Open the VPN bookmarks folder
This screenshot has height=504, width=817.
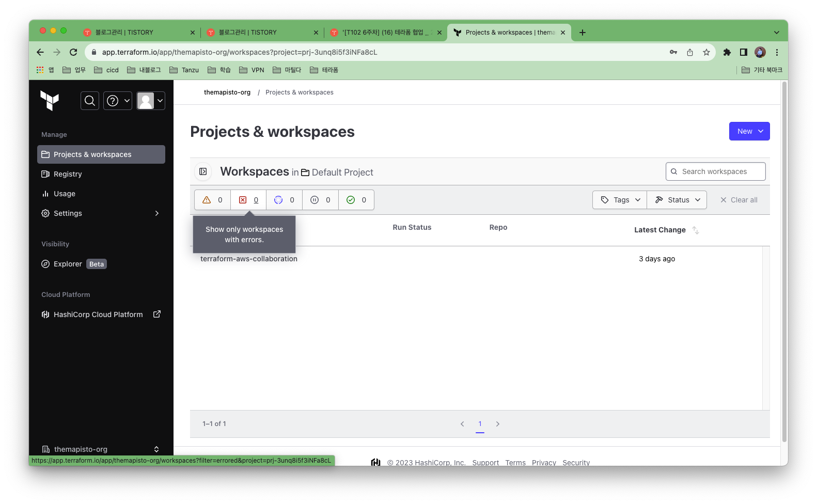[252, 70]
